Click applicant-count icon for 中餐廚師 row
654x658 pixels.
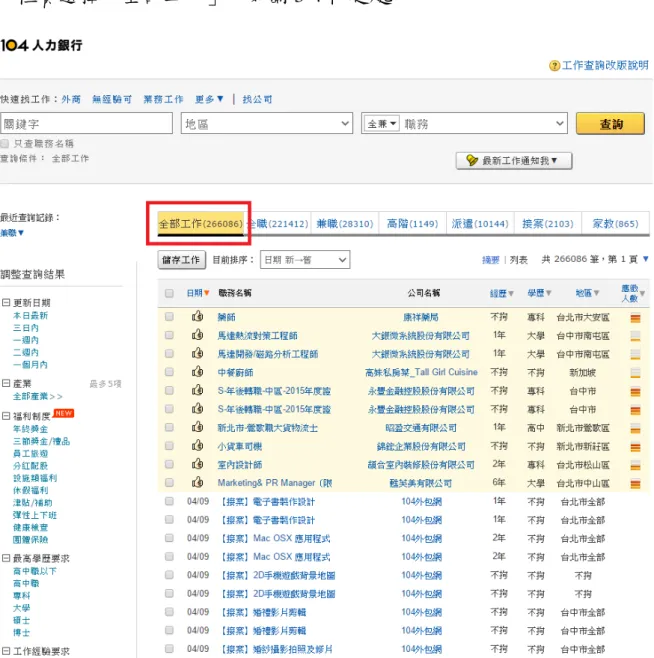[x=635, y=373]
